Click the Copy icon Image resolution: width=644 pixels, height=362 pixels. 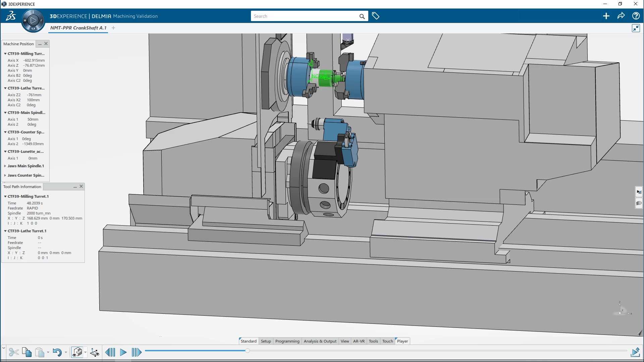click(27, 352)
